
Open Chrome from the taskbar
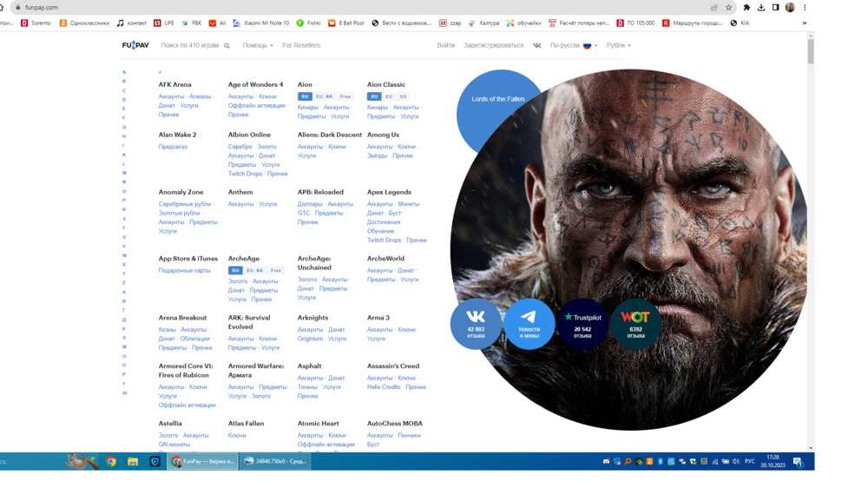pos(111,461)
